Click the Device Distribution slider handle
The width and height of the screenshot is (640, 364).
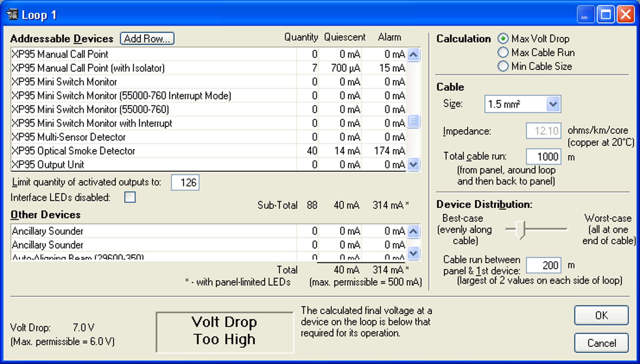click(x=521, y=229)
